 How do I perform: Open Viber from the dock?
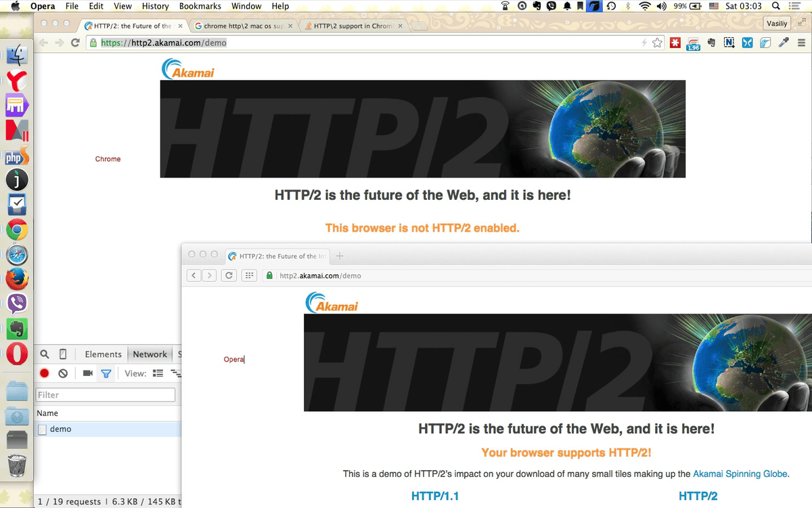tap(17, 304)
